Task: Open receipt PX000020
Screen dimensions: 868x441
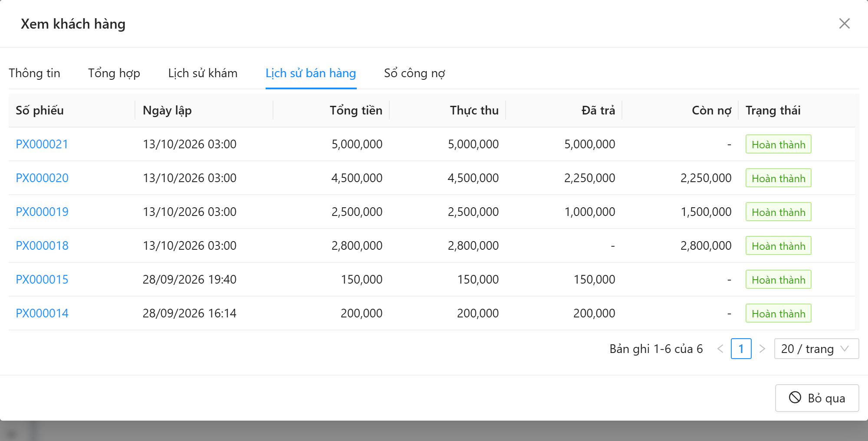Action: coord(42,178)
